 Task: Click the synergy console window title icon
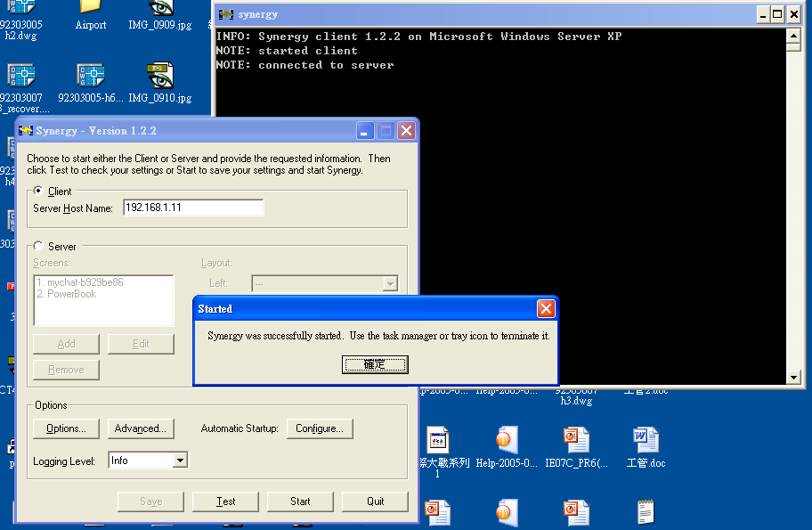point(226,14)
